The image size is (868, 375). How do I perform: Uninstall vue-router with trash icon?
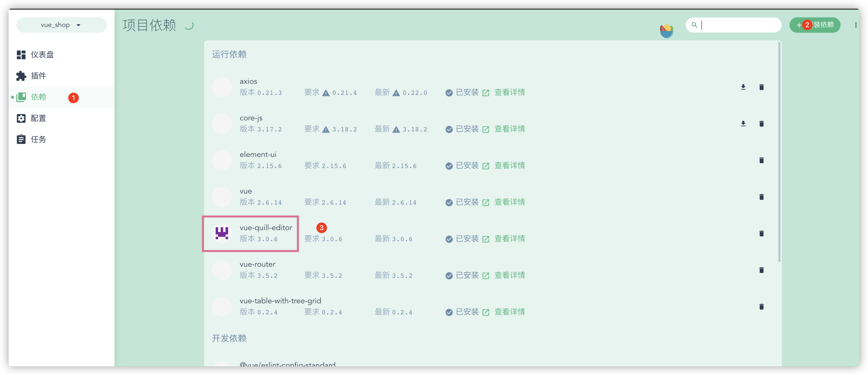pyautogui.click(x=761, y=270)
